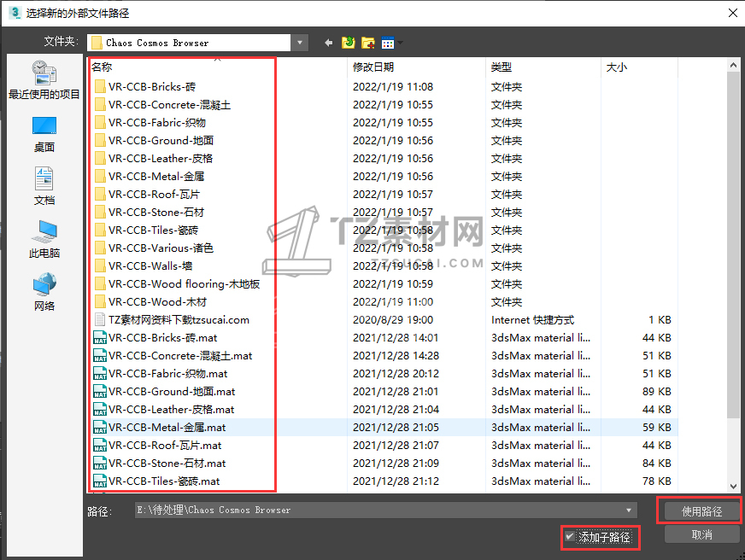Screen dimensions: 745x560
Task: Open the 路径 path history dropdown
Action: tap(629, 510)
